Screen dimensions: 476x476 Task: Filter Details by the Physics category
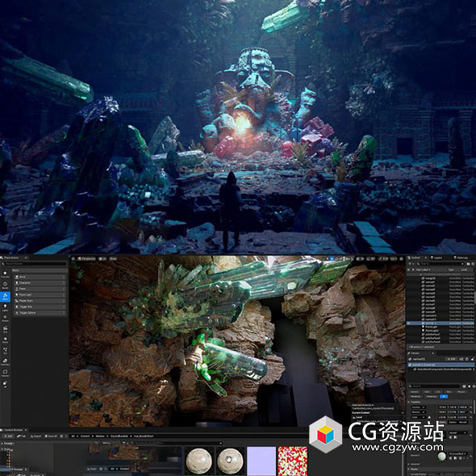click(x=461, y=392)
